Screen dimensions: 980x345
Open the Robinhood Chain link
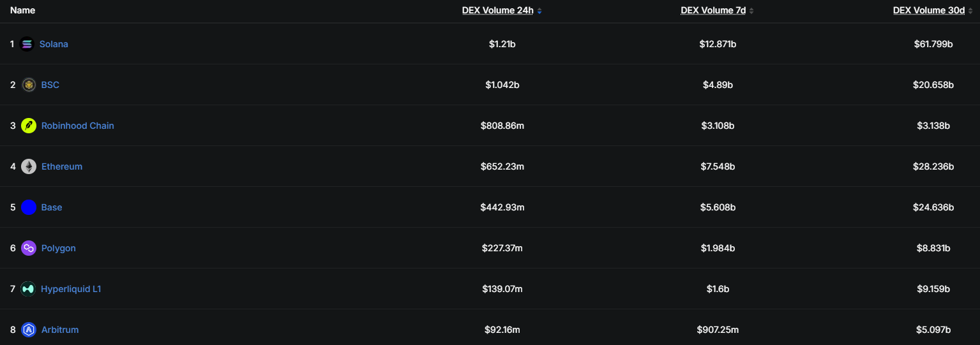coord(78,126)
